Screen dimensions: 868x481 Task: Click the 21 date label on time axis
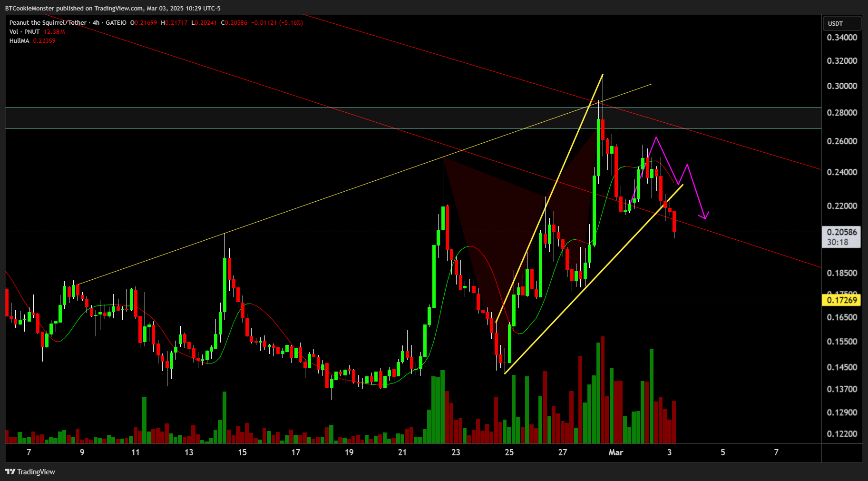[402, 452]
